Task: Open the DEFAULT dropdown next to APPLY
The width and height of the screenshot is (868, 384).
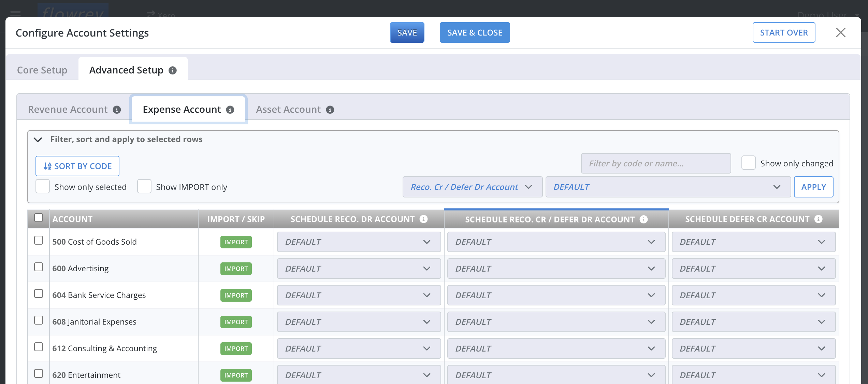Action: tap(668, 187)
